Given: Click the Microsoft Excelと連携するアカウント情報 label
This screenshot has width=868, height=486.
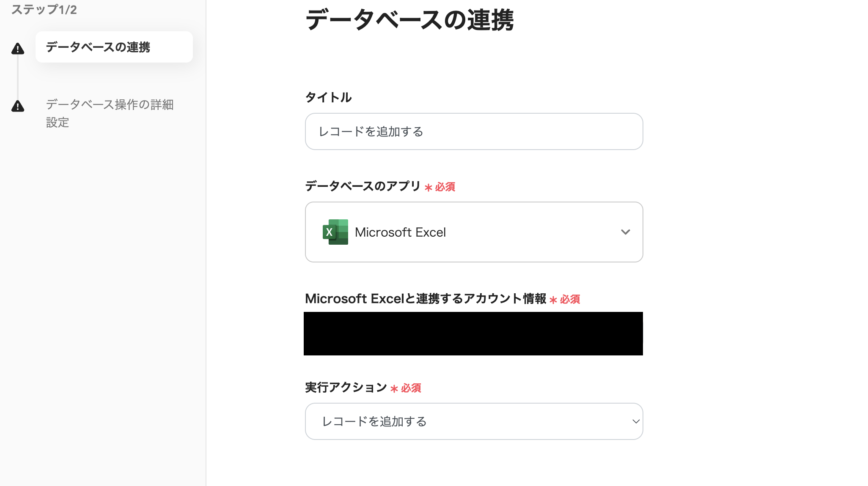Looking at the screenshot, I should pos(426,299).
